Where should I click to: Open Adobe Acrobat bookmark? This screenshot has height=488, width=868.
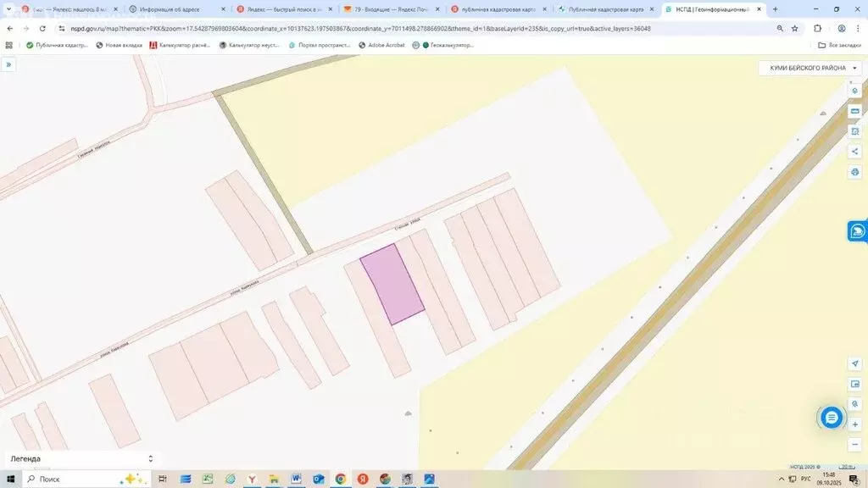pos(382,46)
